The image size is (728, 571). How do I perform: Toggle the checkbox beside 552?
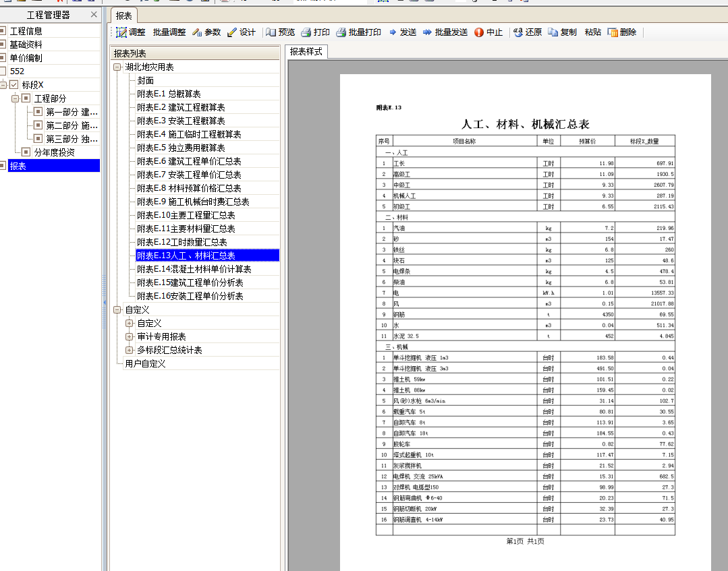(3, 71)
